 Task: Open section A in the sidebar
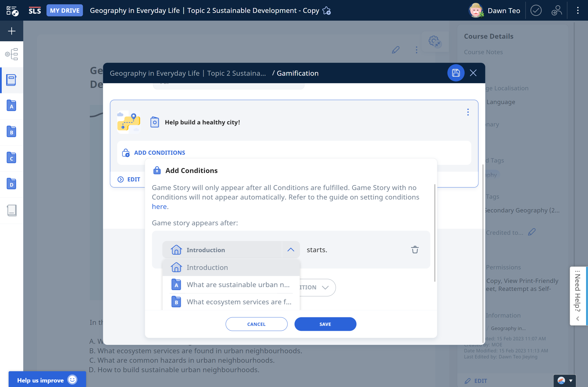(x=11, y=106)
